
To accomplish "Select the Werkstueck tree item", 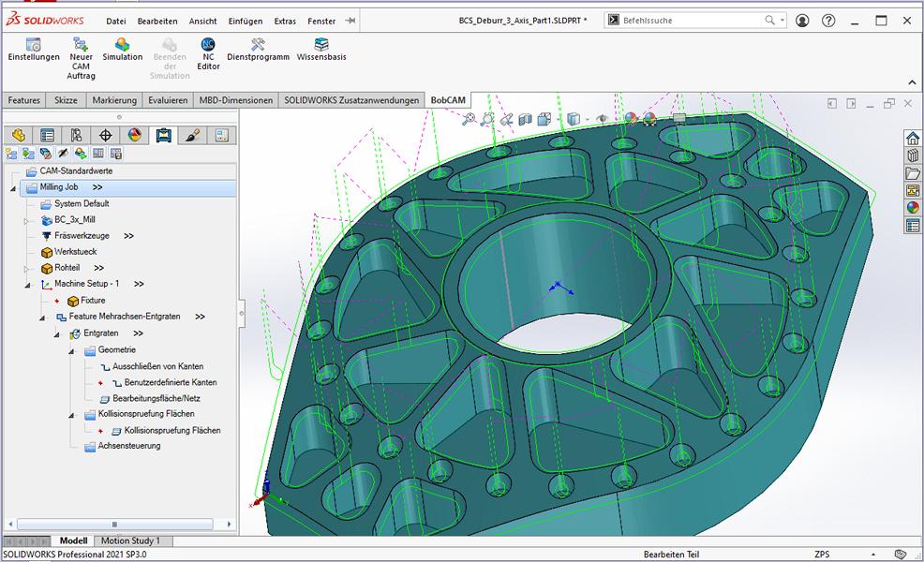I will 75,252.
